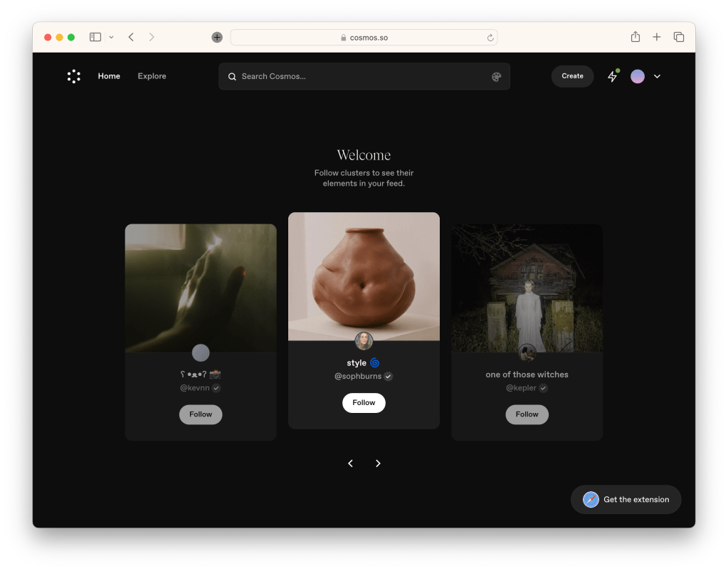Open the color palette search icon

coord(497,77)
